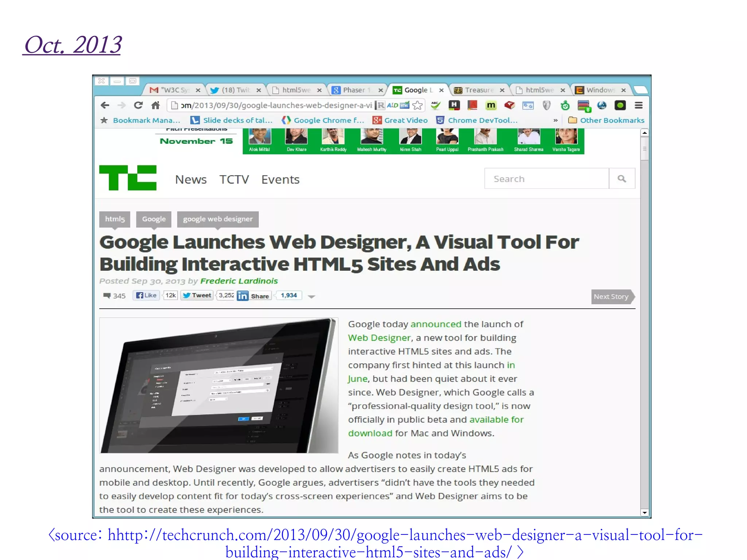Click the vertical scrollbar thumb
This screenshot has height=560, width=747.
pos(645,148)
